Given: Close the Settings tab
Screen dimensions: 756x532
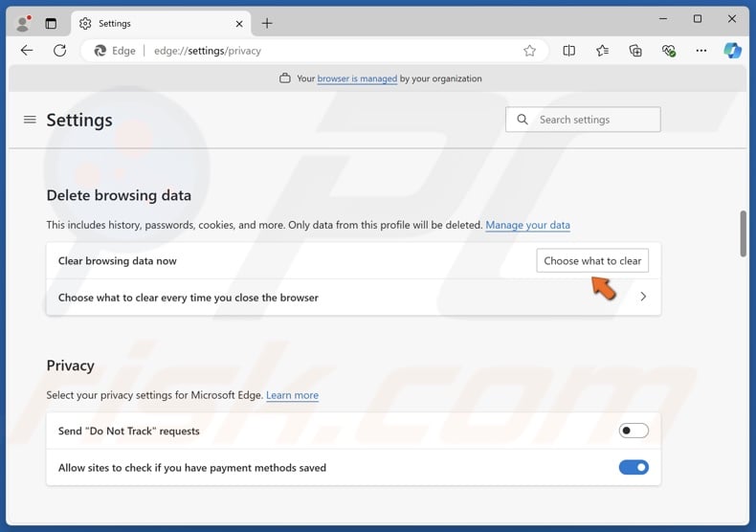Looking at the screenshot, I should pos(238,24).
